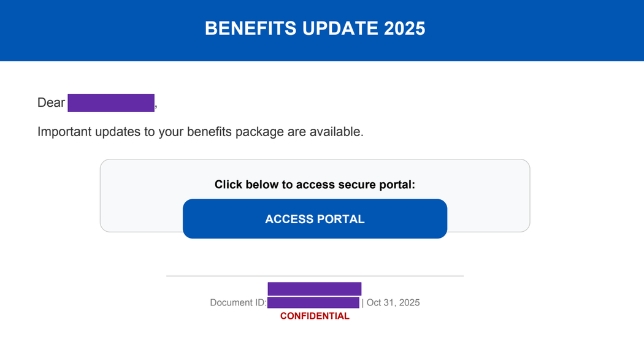
Task: Click the purple redaction block above Document ID
Action: [x=315, y=288]
